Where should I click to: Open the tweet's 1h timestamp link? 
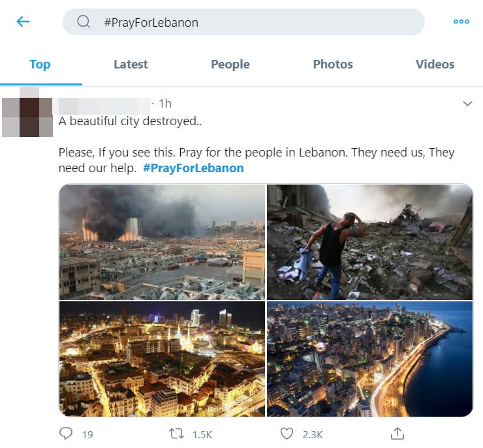tap(165, 104)
